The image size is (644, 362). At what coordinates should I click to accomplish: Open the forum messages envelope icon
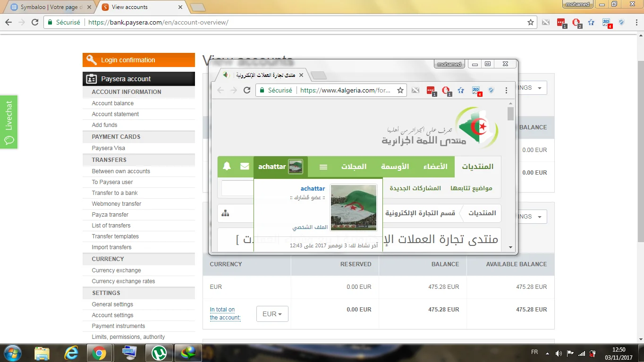click(245, 167)
